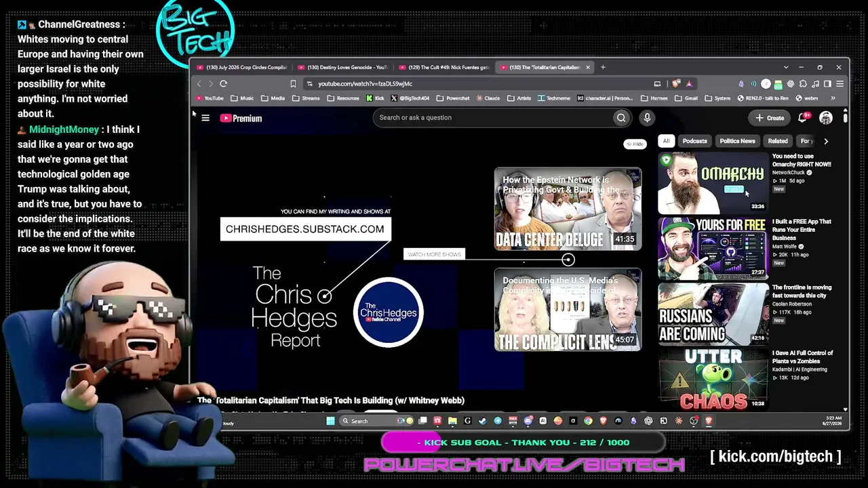This screenshot has height=488, width=868.
Task: Open the site info icon beside the URL
Action: coord(309,83)
